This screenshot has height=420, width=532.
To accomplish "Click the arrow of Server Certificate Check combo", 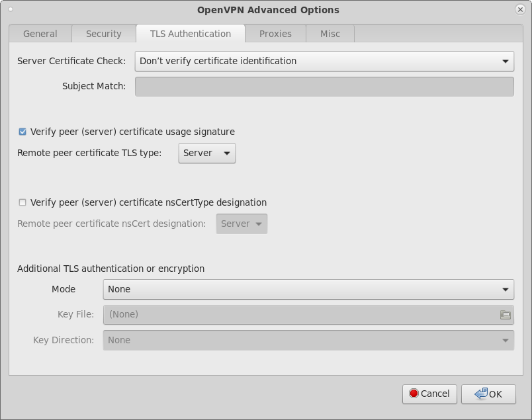I will click(x=505, y=62).
